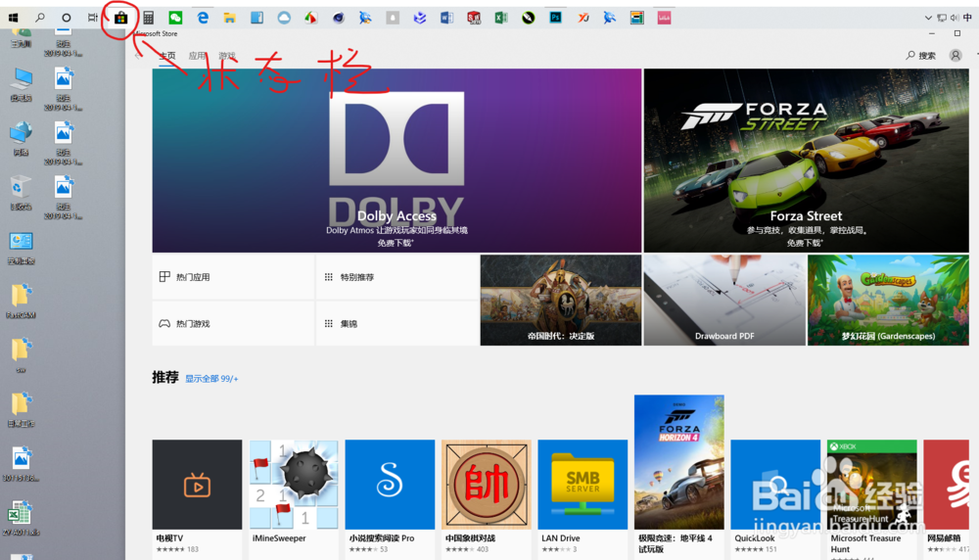Image resolution: width=979 pixels, height=560 pixels.
Task: Open Age of Empires Definitive Edition tile
Action: [x=561, y=300]
